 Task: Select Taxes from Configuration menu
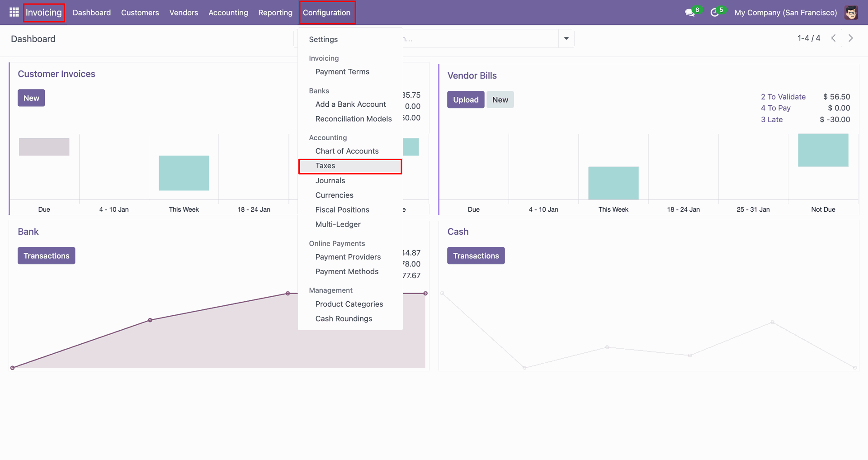pos(325,166)
